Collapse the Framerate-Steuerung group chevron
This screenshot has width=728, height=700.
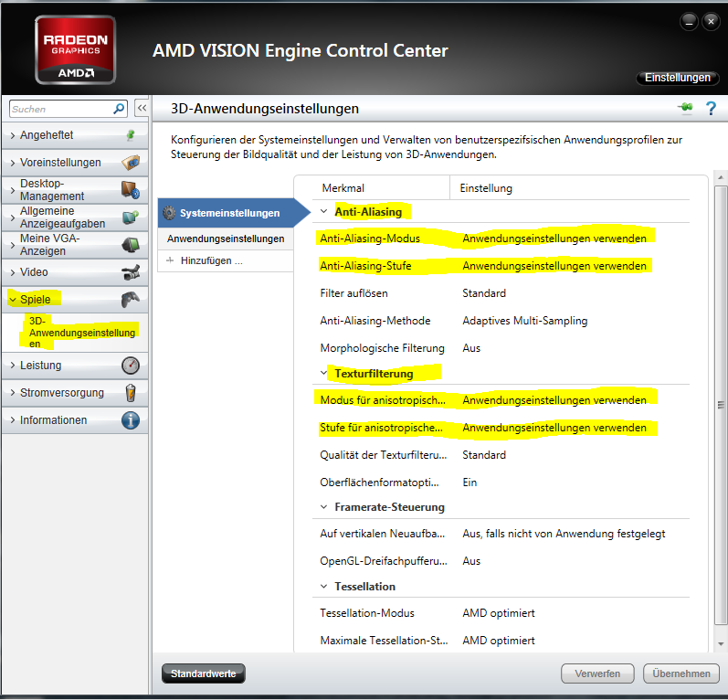point(323,507)
